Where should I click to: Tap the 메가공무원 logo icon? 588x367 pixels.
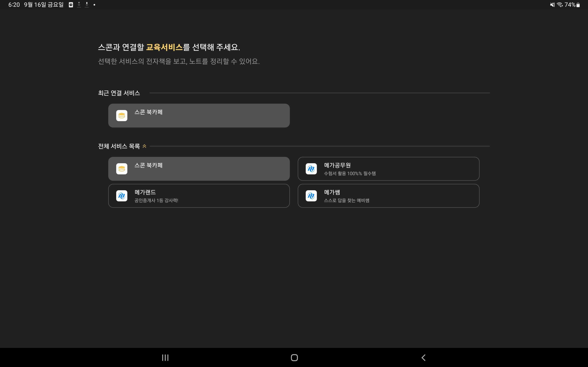(311, 169)
